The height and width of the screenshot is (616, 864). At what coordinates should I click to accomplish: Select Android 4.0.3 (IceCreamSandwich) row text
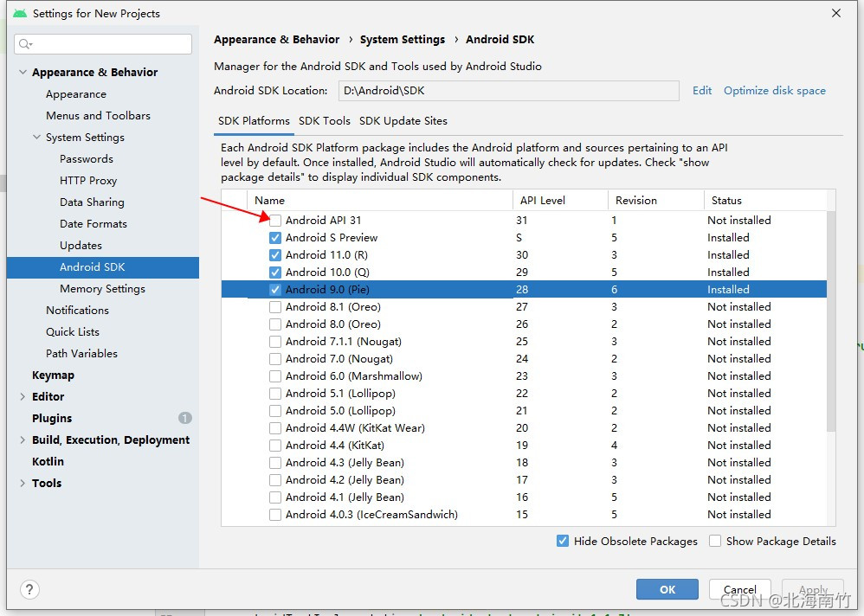click(371, 515)
